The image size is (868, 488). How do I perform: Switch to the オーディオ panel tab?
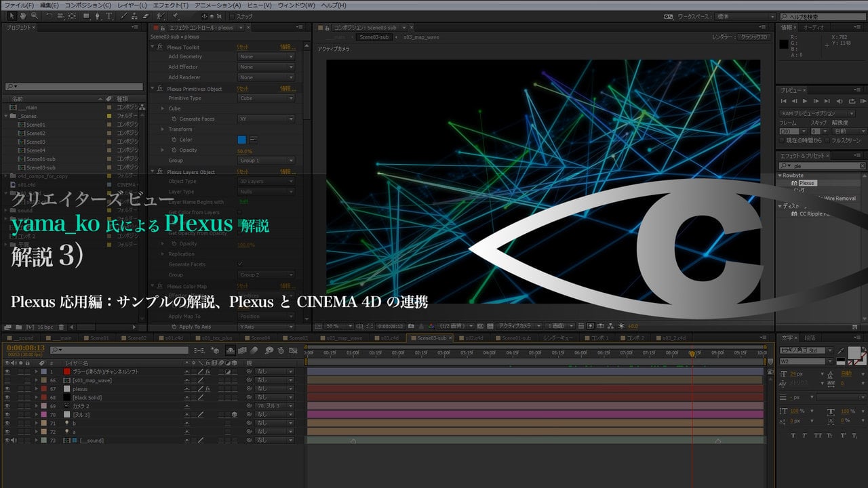[814, 27]
